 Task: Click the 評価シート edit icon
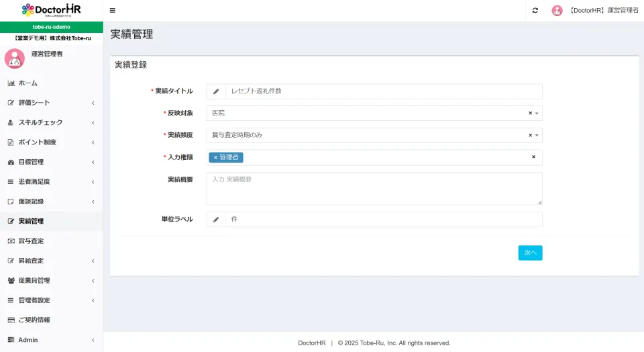coord(11,103)
